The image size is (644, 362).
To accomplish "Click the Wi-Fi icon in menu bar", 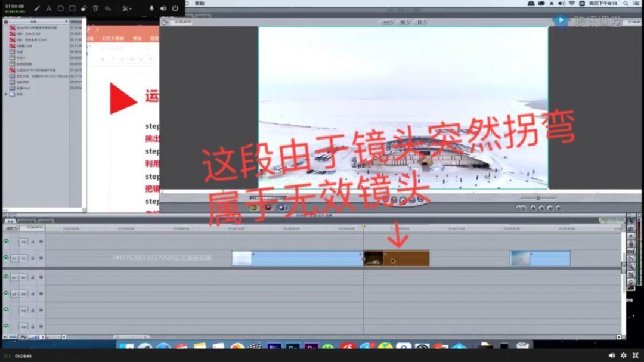I will click(571, 4).
